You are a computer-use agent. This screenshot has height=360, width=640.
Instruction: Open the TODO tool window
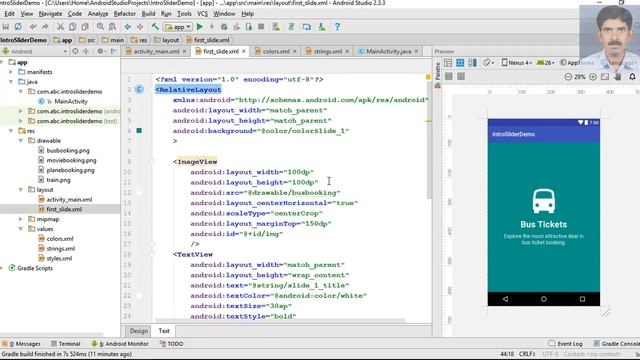coord(171,344)
